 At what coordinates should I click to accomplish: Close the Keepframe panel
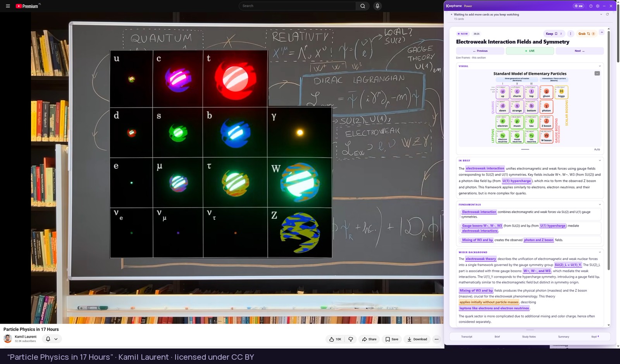click(611, 6)
